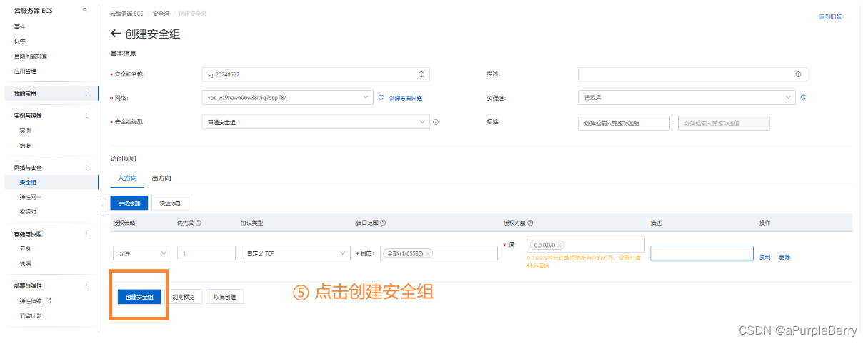Viewport: 868px width, 344px height.
Task: Focus the 优先级 input showing 1
Action: point(206,253)
